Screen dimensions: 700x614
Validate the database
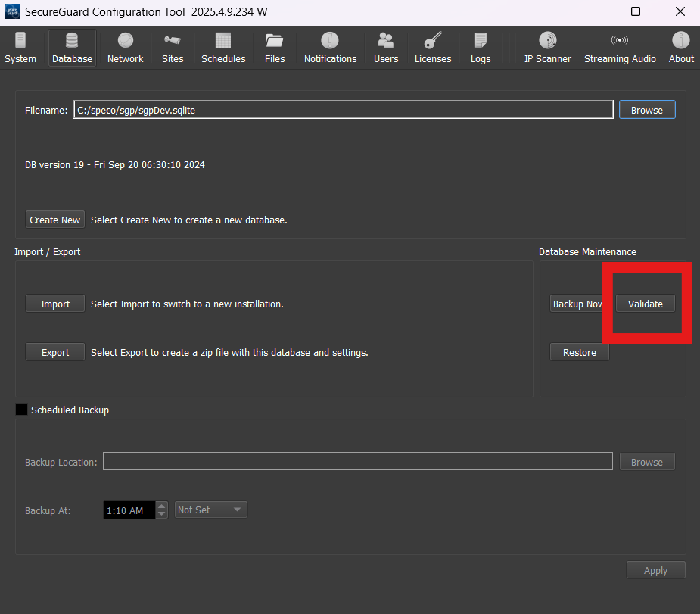[645, 303]
